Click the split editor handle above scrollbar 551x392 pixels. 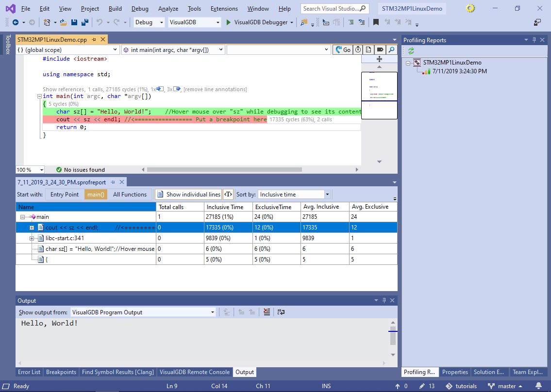click(379, 59)
